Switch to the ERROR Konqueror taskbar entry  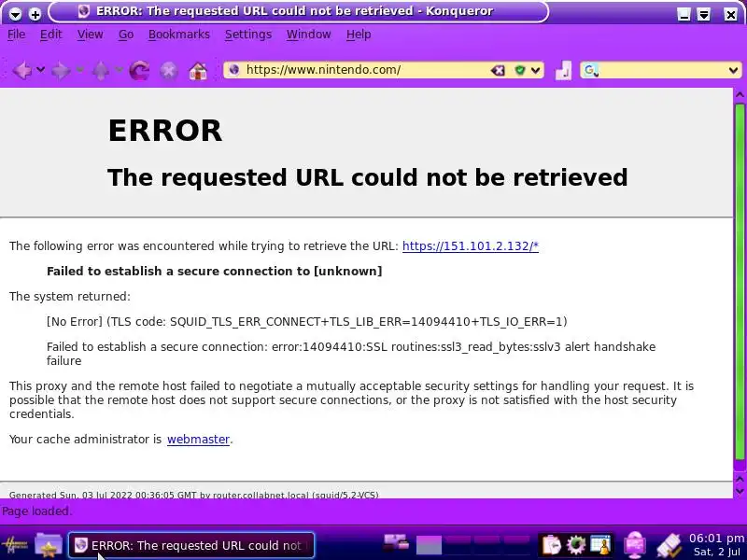click(x=191, y=545)
